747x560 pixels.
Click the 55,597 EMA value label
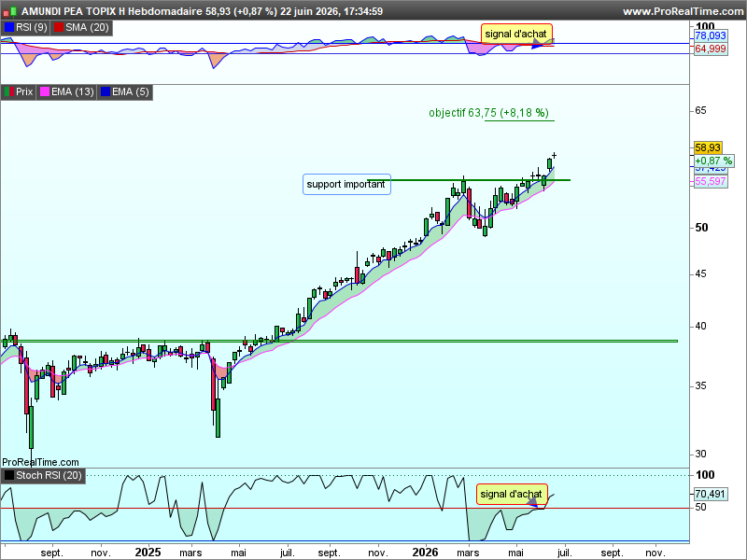(711, 181)
